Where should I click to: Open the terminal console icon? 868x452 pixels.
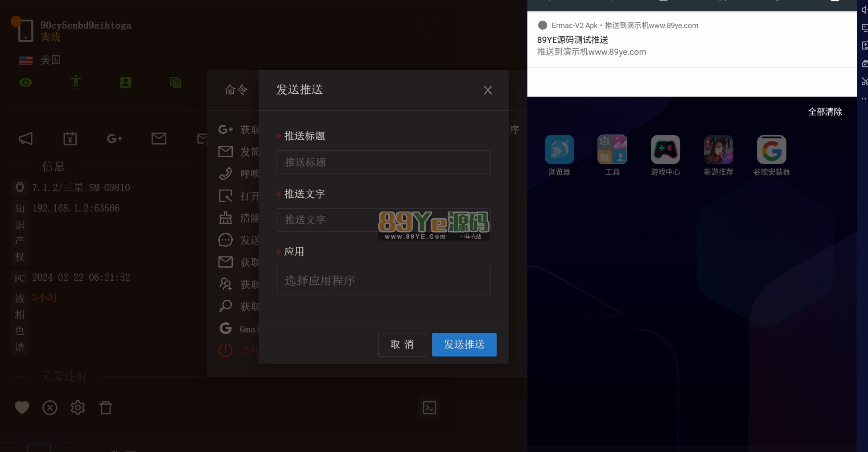click(x=429, y=407)
